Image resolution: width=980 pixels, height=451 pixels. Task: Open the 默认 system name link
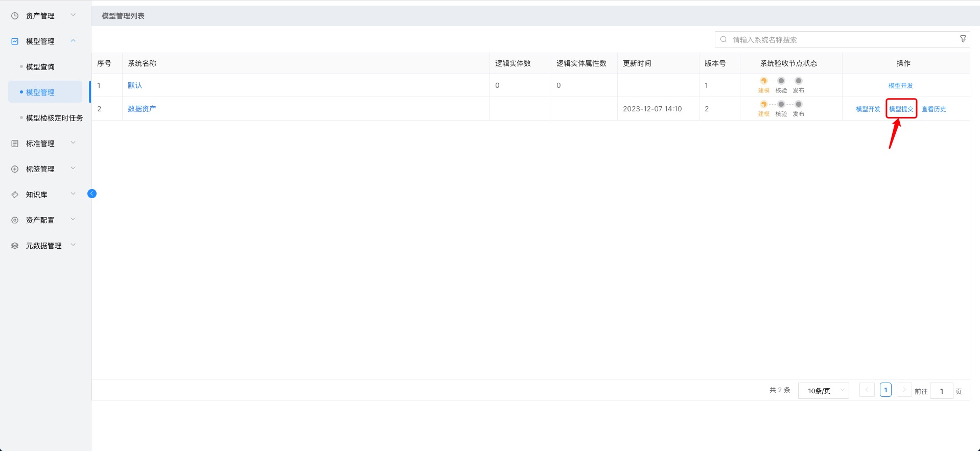tap(135, 85)
